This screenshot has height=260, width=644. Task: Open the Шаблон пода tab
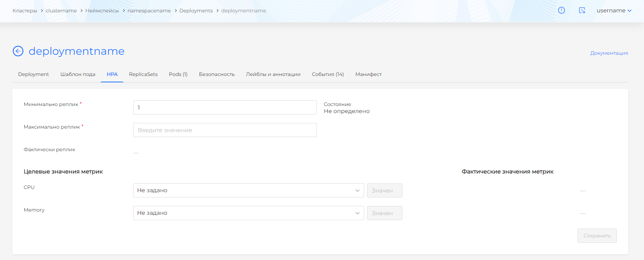tap(78, 74)
